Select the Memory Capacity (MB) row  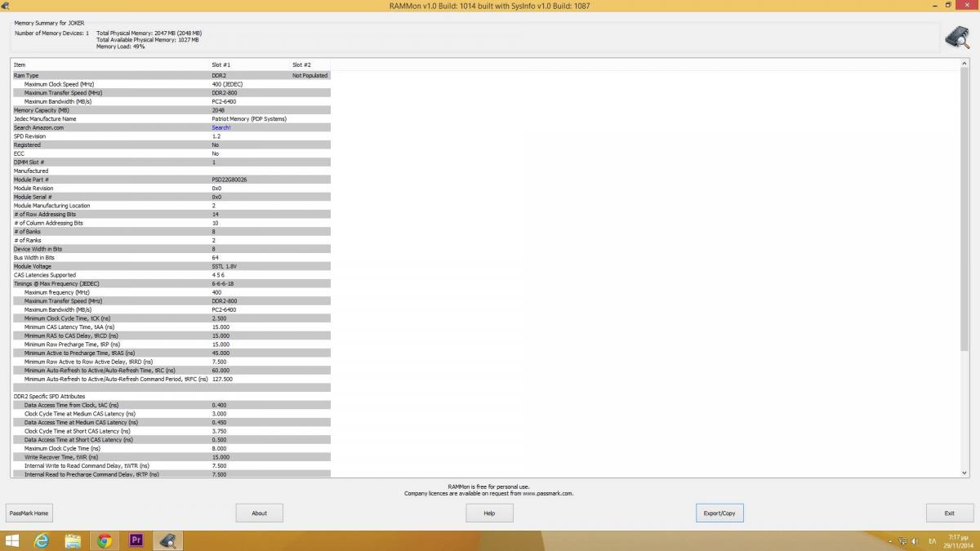coord(171,110)
